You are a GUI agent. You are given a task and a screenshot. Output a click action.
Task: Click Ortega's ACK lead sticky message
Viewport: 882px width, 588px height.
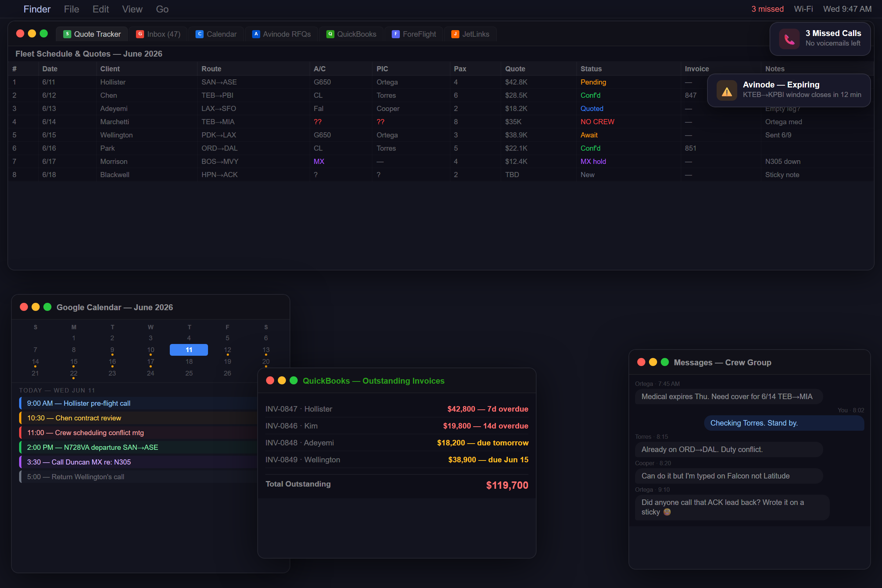732,508
